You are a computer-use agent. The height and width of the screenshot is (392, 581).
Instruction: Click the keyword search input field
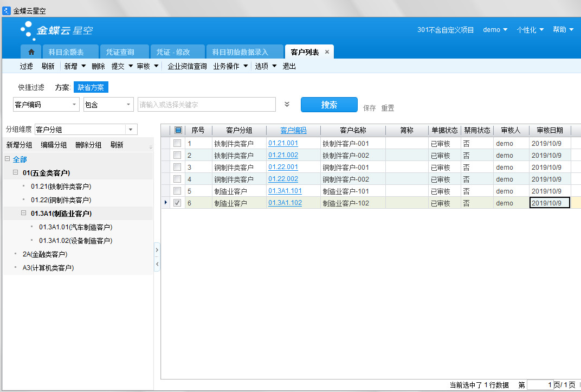(x=206, y=105)
